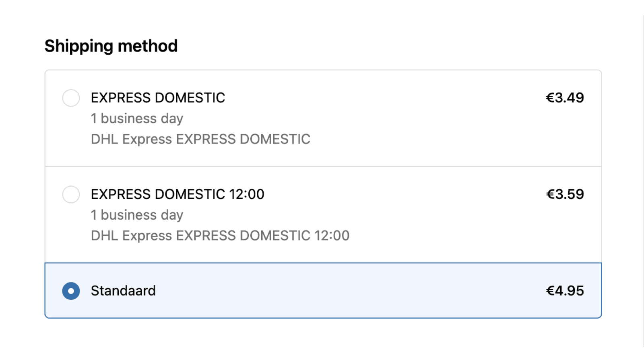Click empty space between EXPRESS DOMESTIC title and €3.49
Image resolution: width=644 pixels, height=362 pixels.
pyautogui.click(x=382, y=98)
